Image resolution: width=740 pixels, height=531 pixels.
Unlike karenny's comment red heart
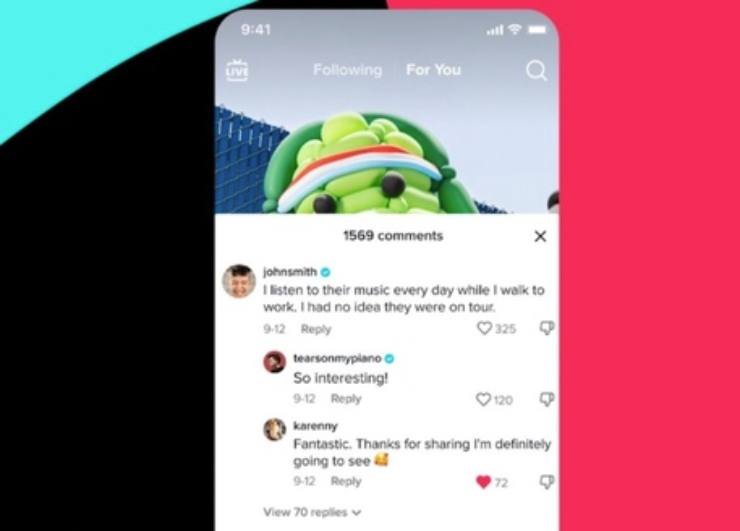(484, 482)
